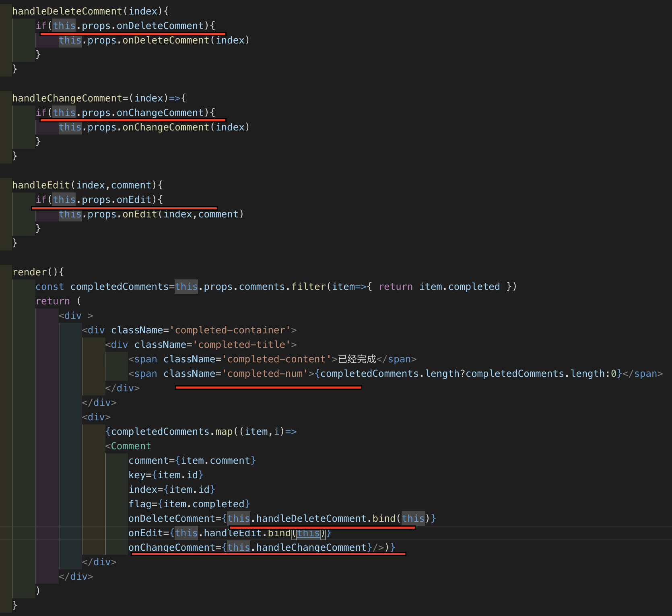
Task: Click the if(this.props.onChangeComment){ condition line
Action: [125, 113]
